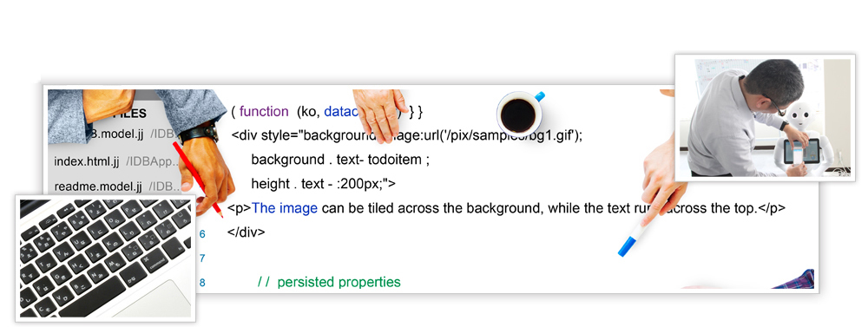
Task: Open index.html.jj in the file list
Action: pos(87,162)
